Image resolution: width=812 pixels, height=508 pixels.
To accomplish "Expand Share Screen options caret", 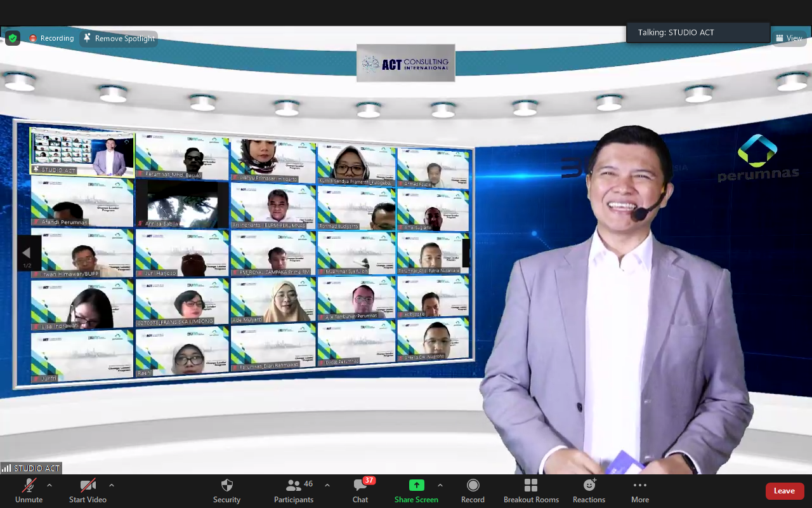I will [x=440, y=485].
